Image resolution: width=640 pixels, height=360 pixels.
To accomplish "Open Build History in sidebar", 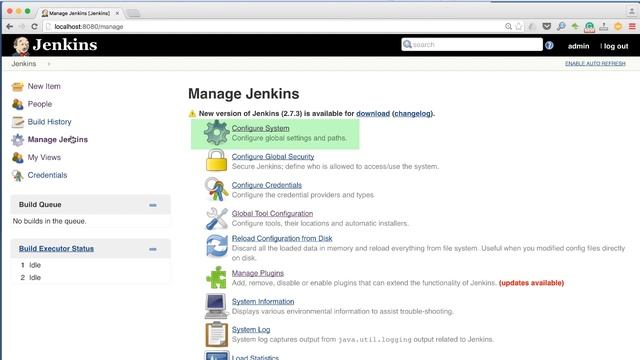I will coord(49,122).
